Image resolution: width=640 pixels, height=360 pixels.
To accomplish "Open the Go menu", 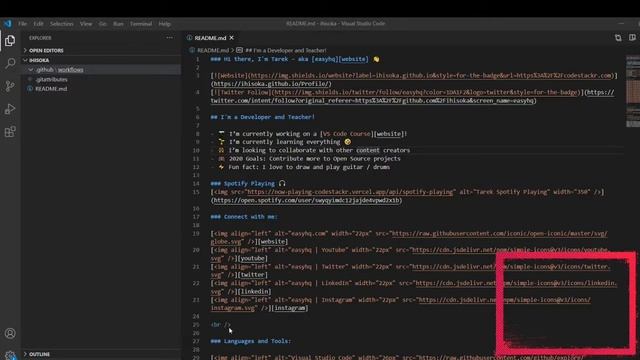I will (x=102, y=24).
